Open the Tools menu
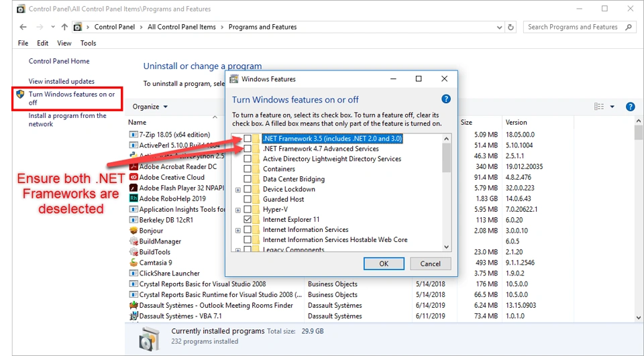 [x=89, y=43]
